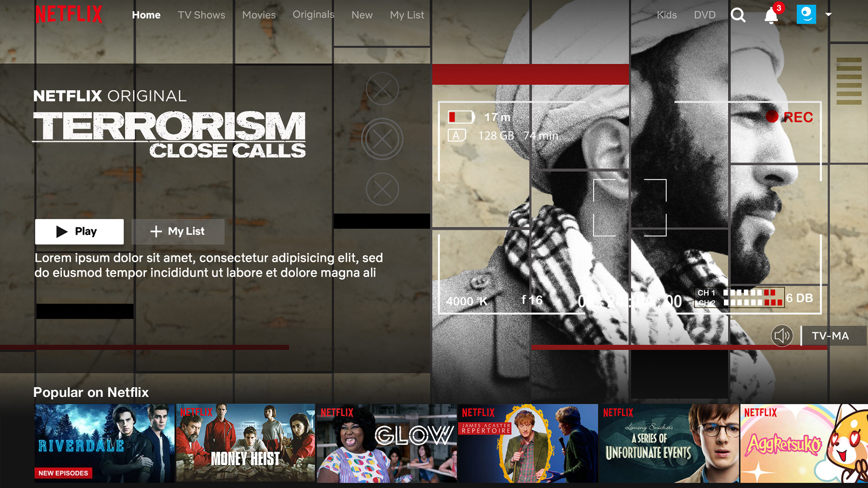This screenshot has height=488, width=868.
Task: Open A Series of Unfortunate Events thumbnail
Action: pyautogui.click(x=669, y=443)
